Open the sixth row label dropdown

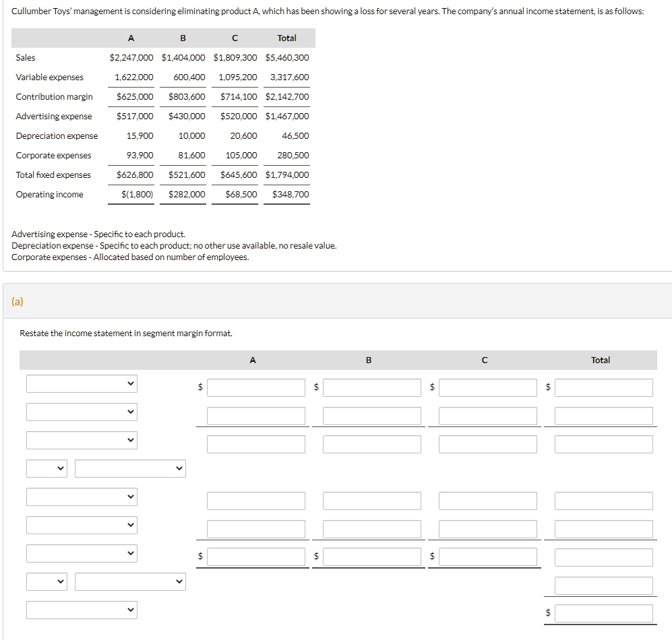pyautogui.click(x=82, y=525)
